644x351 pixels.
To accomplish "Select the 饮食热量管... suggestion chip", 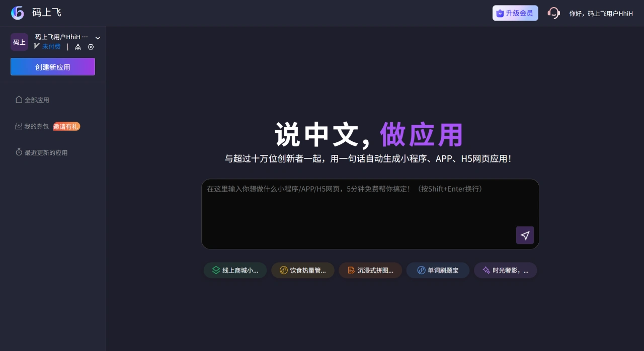I will tap(303, 270).
